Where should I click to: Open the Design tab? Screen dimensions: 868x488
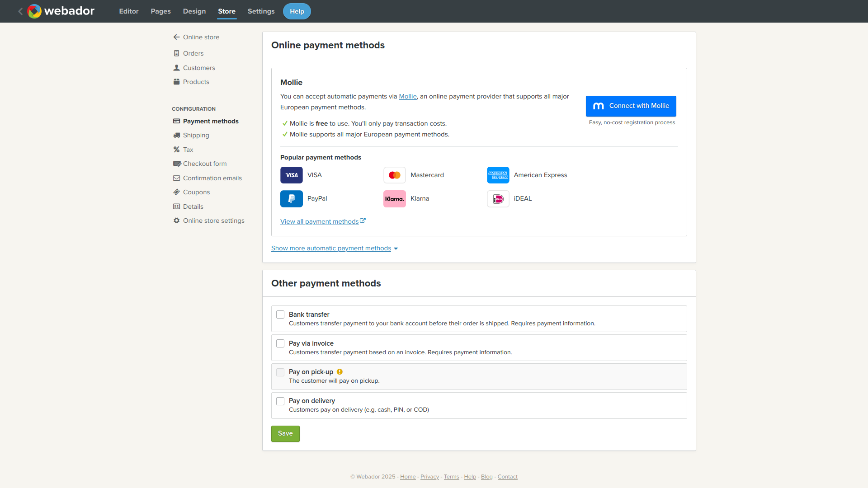194,11
